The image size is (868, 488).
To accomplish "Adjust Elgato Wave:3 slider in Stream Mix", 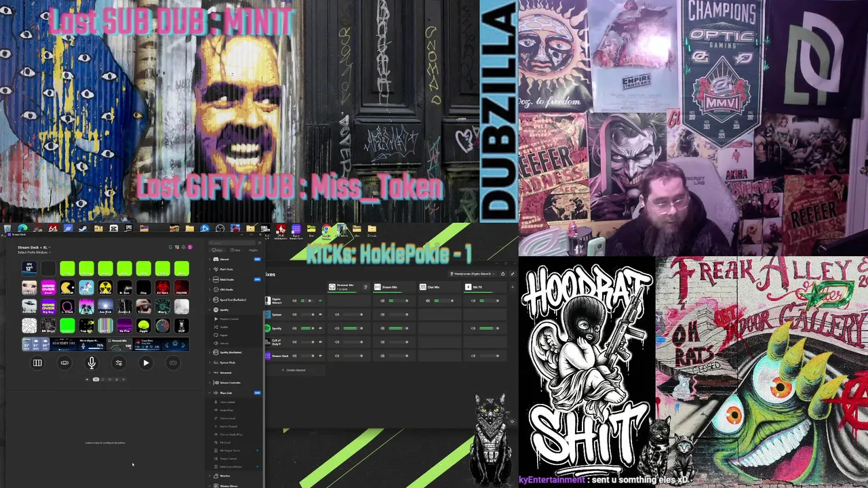I will pyautogui.click(x=398, y=300).
